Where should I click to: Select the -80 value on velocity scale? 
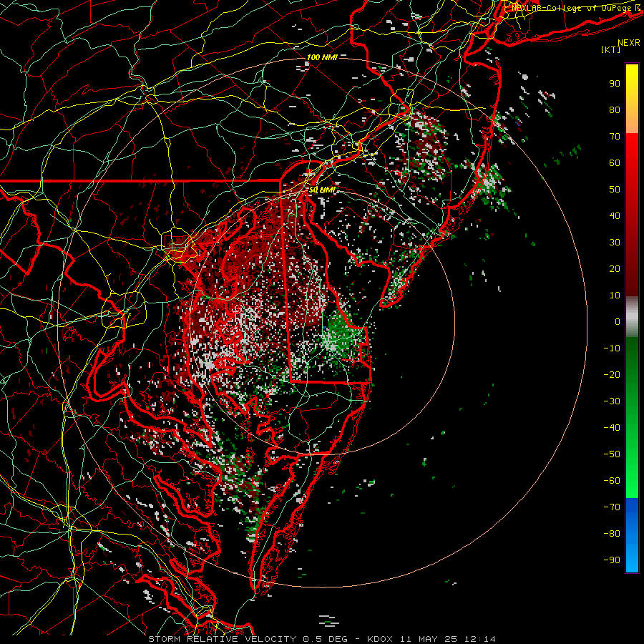pos(612,534)
